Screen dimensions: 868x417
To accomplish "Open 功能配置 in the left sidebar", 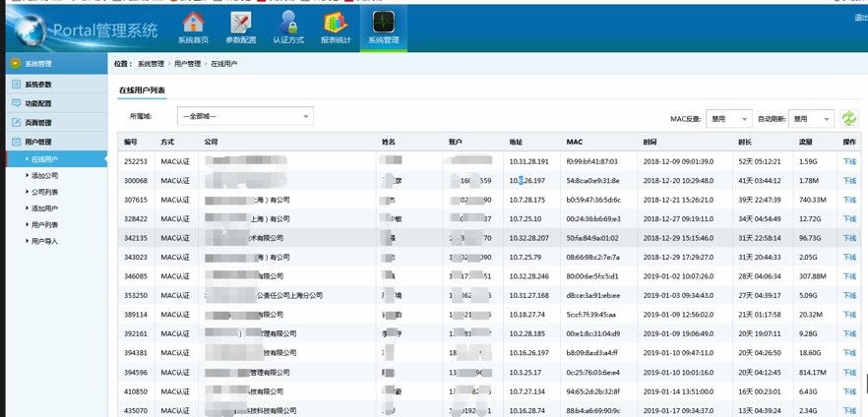I will tap(37, 103).
